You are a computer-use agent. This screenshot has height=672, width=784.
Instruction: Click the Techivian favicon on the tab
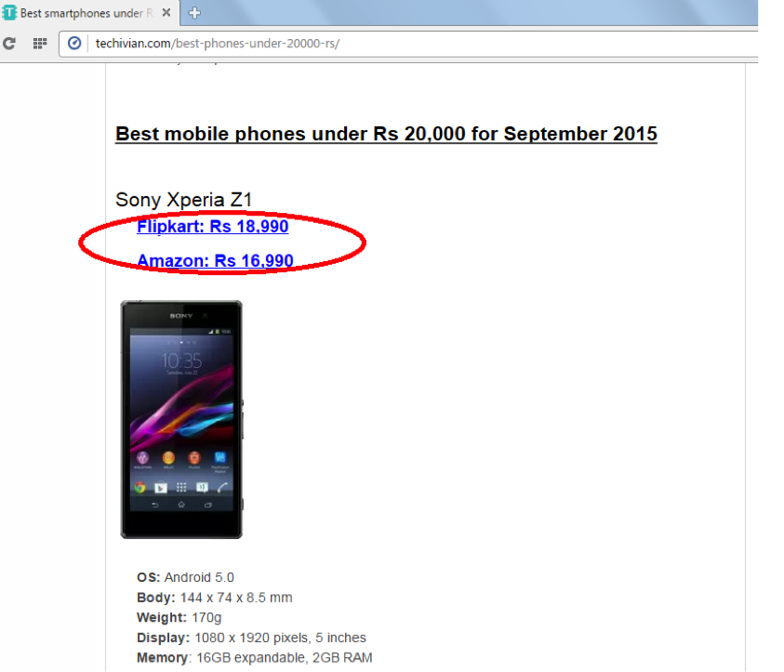[x=9, y=12]
